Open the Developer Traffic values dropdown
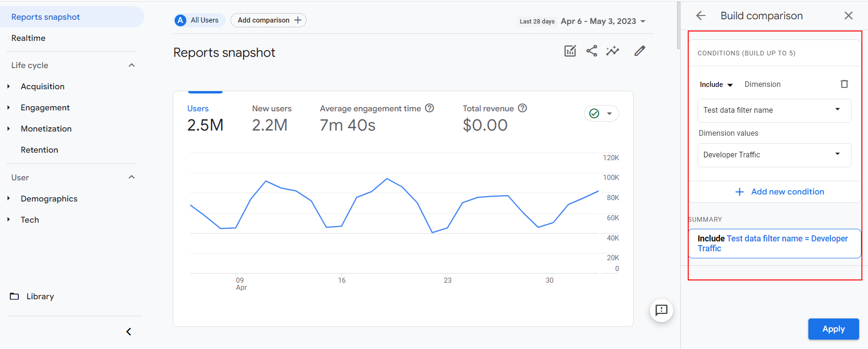The width and height of the screenshot is (868, 349). coord(774,155)
